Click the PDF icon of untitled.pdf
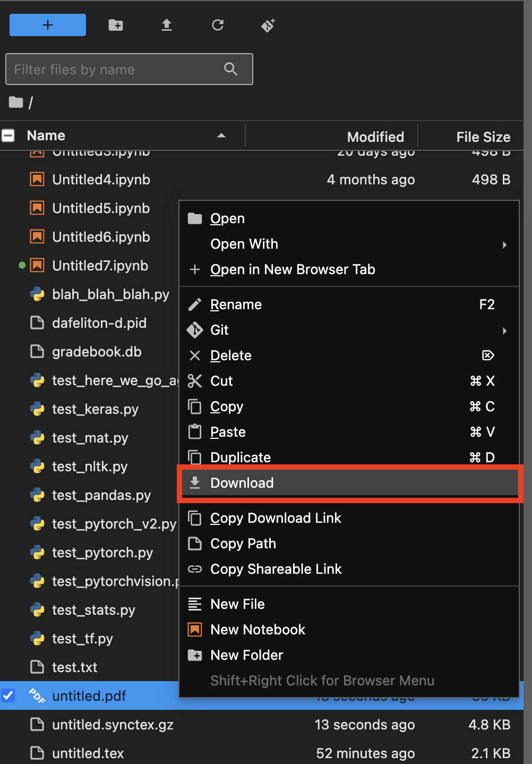 coord(37,695)
